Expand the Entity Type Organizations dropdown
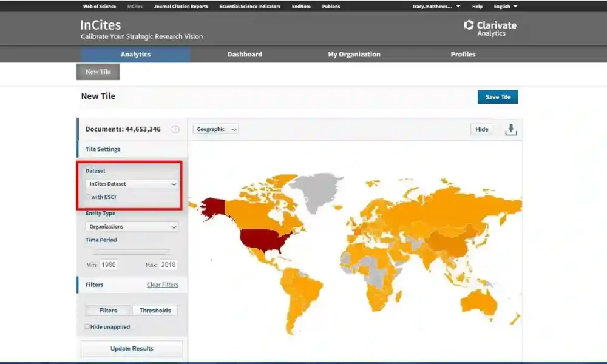 132,227
